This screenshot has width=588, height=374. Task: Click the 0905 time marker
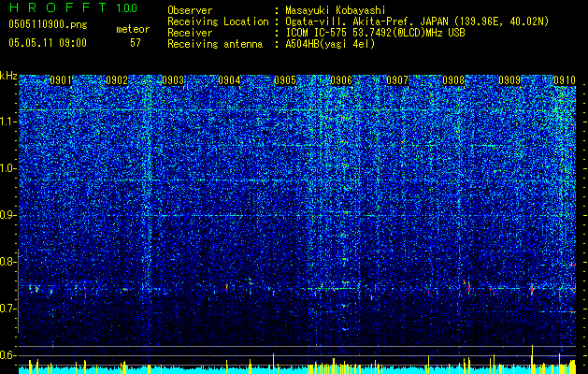(x=285, y=80)
